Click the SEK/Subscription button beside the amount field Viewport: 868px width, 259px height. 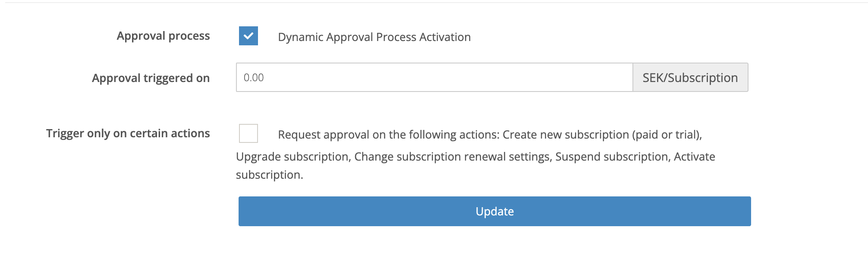[x=689, y=77]
